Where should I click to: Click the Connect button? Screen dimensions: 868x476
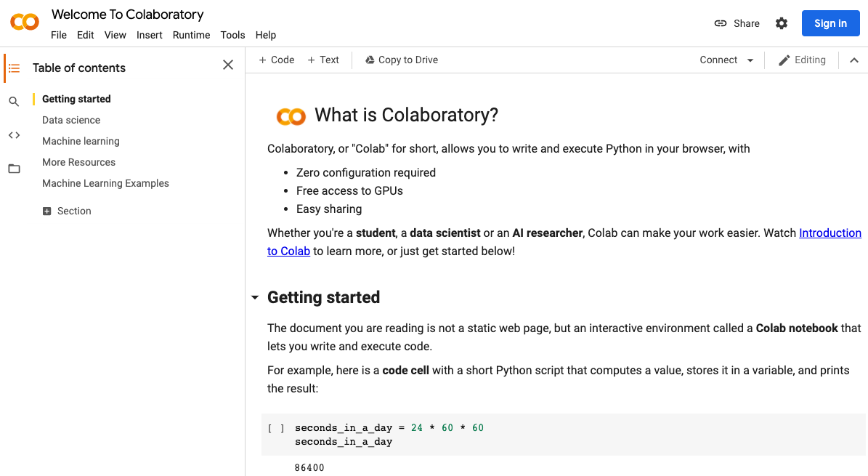point(718,60)
